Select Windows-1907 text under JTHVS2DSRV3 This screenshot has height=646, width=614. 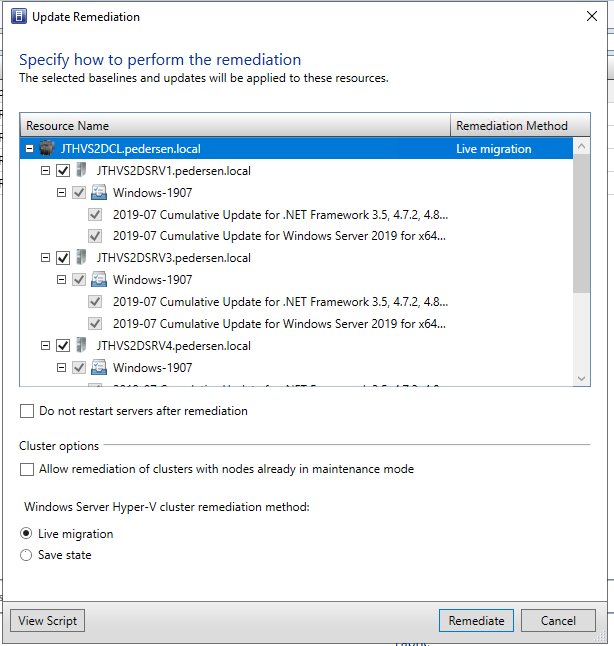coord(152,280)
